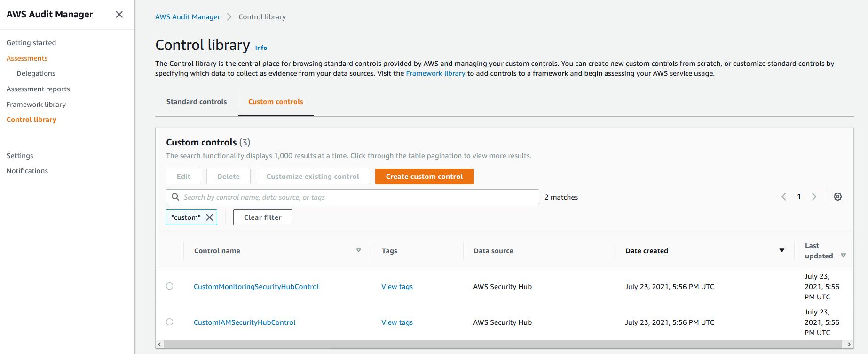Click the Clear filter button
Viewport: 868px width, 354px height.
pyautogui.click(x=263, y=217)
